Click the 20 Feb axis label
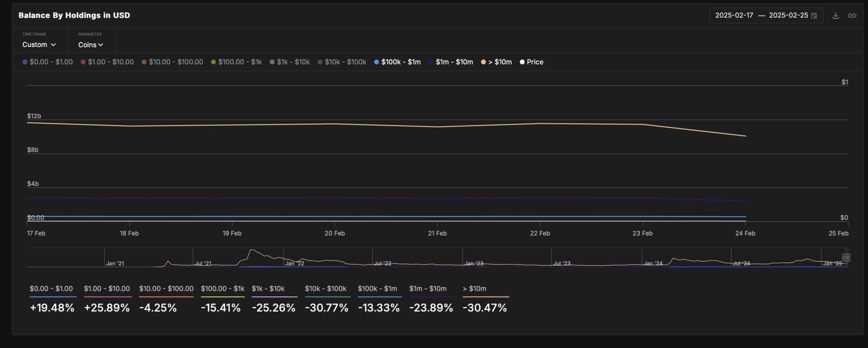 point(335,233)
